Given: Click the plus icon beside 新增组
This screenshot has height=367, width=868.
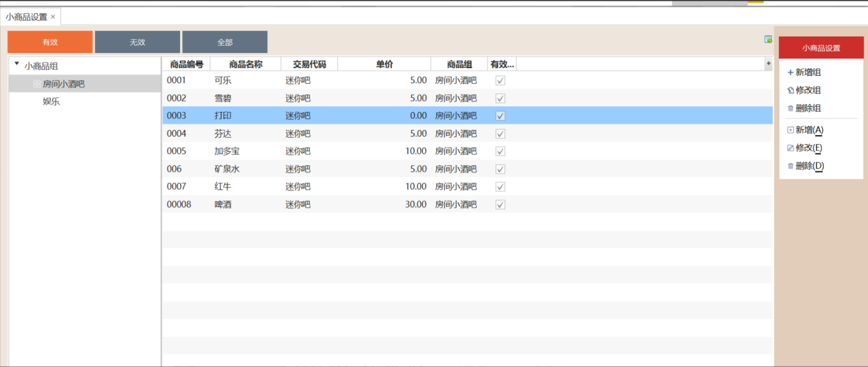Looking at the screenshot, I should [790, 72].
